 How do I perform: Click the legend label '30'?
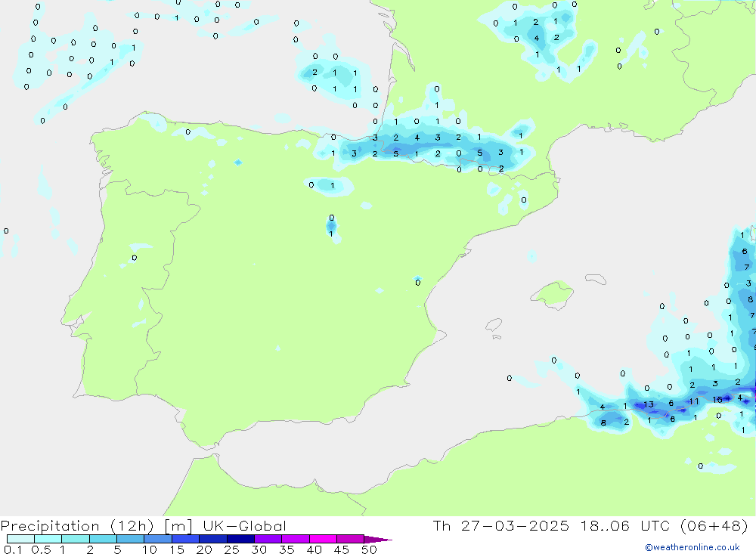point(259,549)
